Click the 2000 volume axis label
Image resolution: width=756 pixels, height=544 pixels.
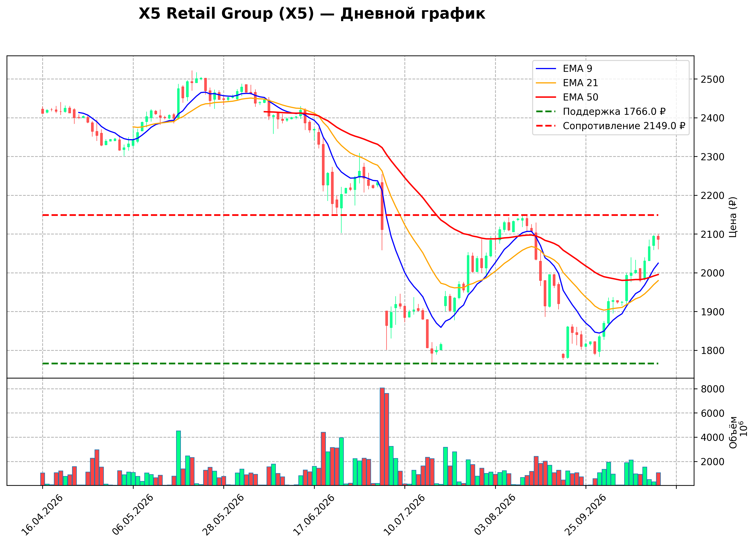[x=712, y=462]
